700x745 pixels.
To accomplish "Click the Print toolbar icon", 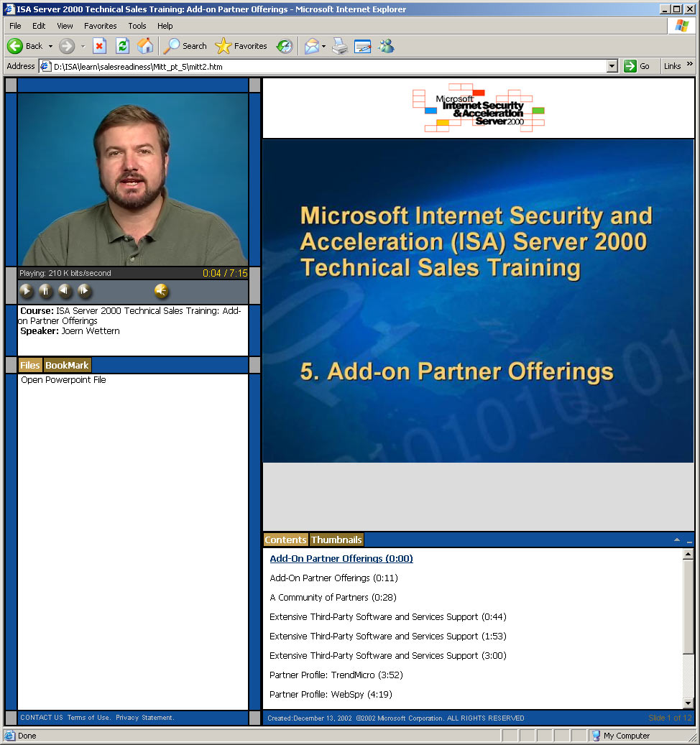I will click(x=340, y=46).
